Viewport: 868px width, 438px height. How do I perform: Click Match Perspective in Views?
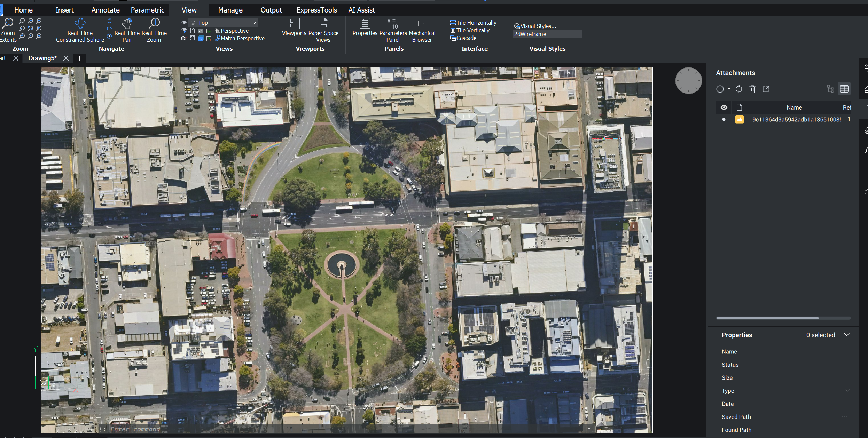pos(240,38)
